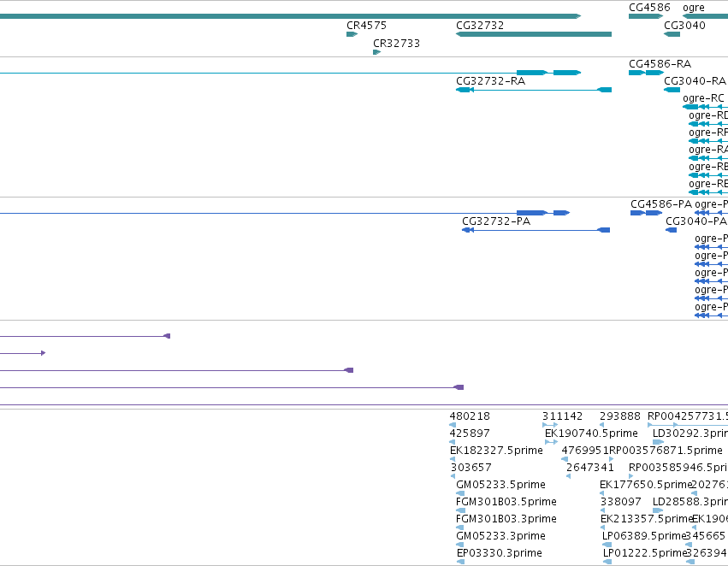Click the CG32732-RA transcript label
This screenshot has height=566, width=728.
(x=490, y=81)
